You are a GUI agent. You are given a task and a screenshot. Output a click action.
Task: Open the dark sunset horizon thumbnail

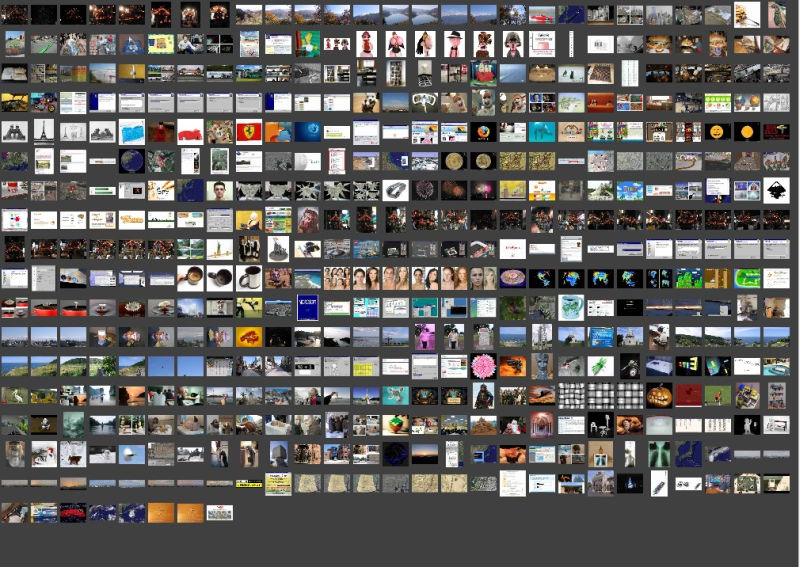point(425,454)
